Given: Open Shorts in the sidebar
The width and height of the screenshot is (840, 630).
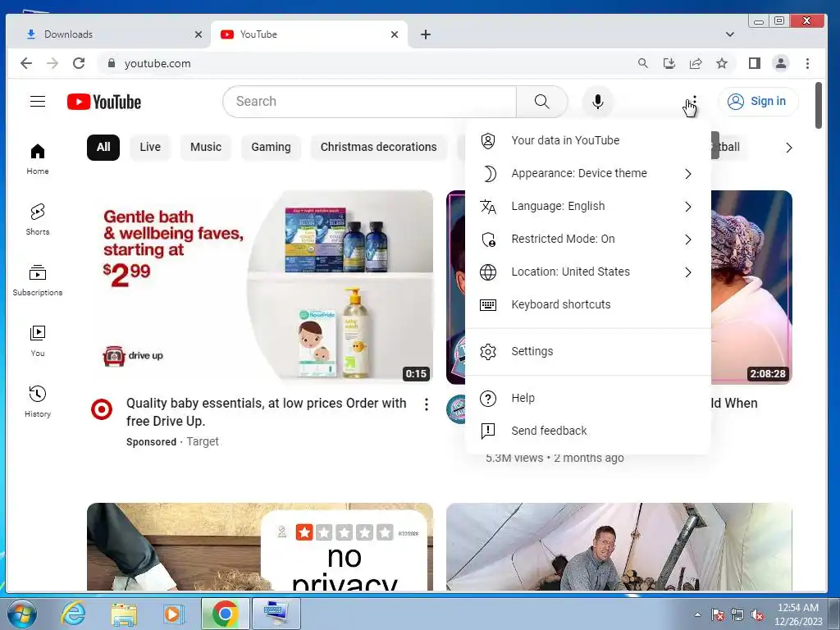Looking at the screenshot, I should [x=38, y=220].
